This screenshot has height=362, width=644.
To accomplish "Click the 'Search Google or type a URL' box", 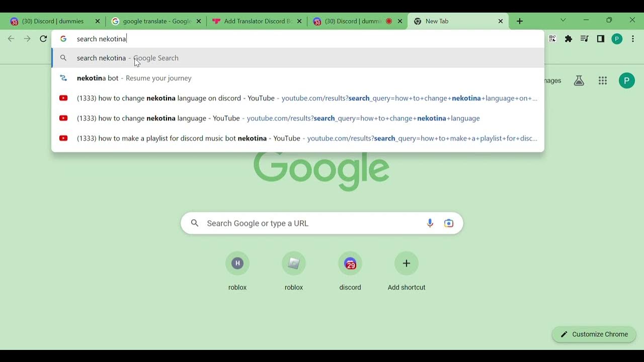I will pos(321,223).
